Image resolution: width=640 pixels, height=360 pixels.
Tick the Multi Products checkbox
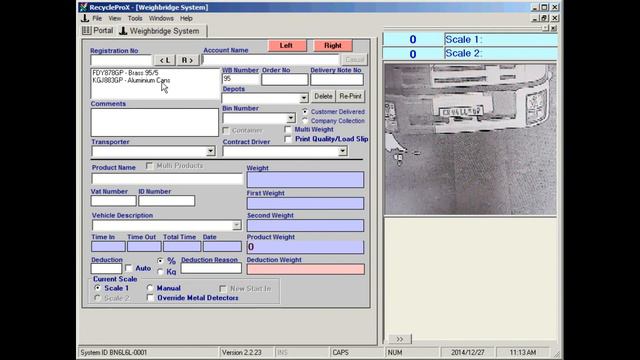tap(149, 166)
